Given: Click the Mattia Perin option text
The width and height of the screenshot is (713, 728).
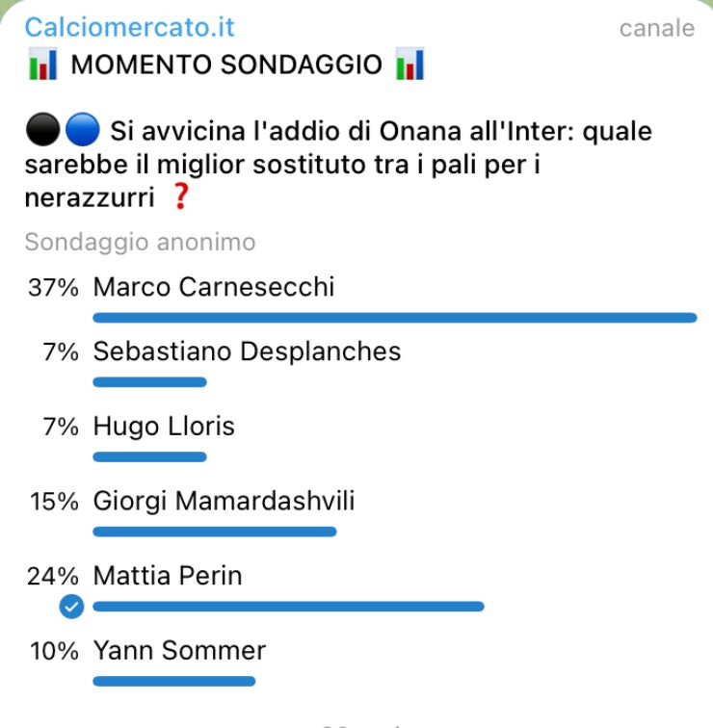Looking at the screenshot, I should pos(168,576).
